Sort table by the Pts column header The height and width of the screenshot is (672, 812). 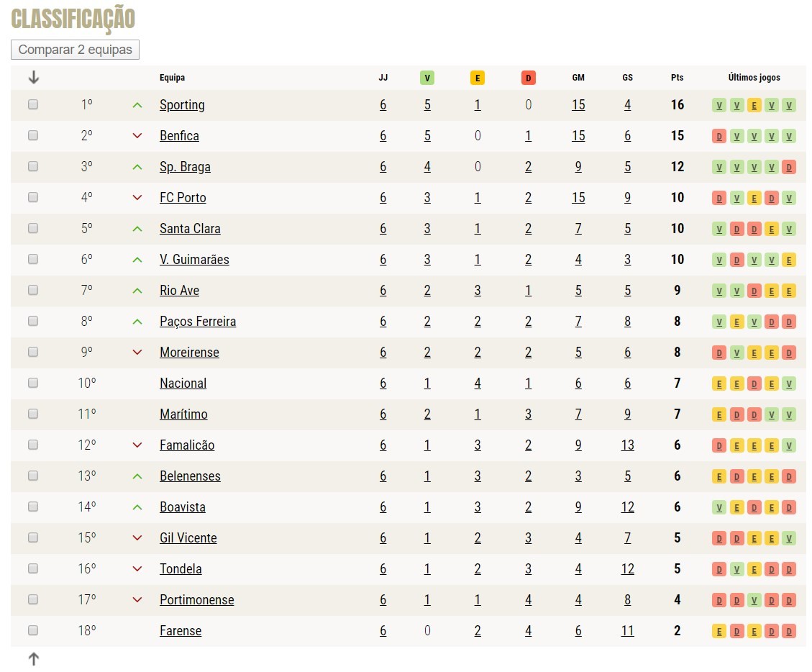pos(677,78)
